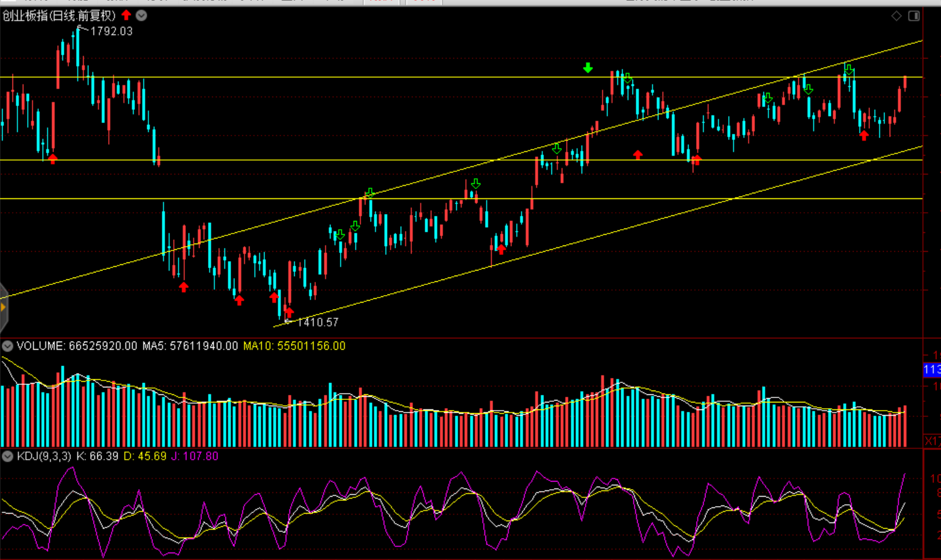Click the MA5 volume label
The width and height of the screenshot is (941, 560).
(190, 346)
